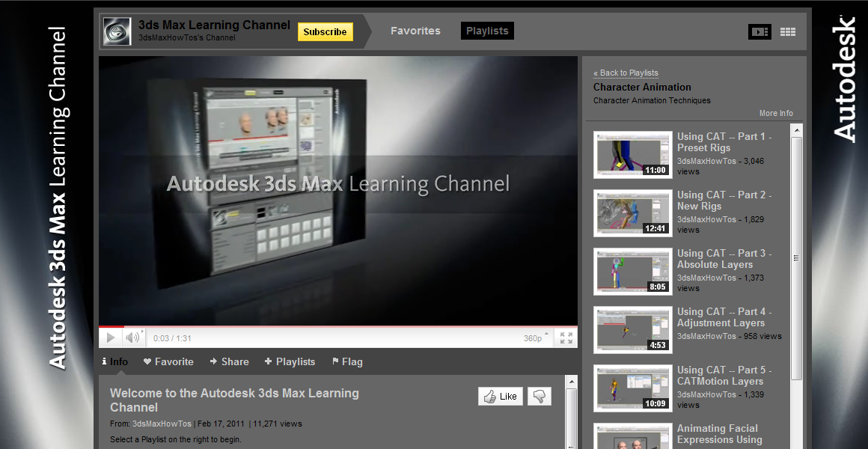The width and height of the screenshot is (868, 449).
Task: Like the welcome video
Action: (501, 396)
